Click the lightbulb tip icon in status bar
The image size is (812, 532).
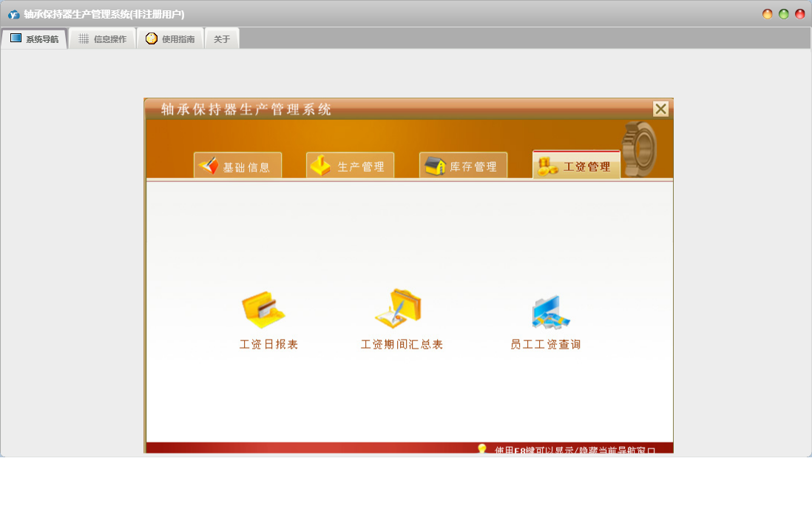[482, 448]
